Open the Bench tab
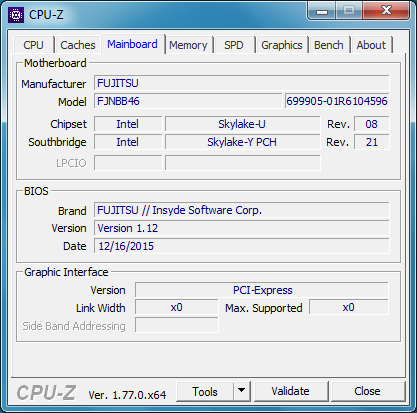Viewport: 417px width, 413px height. tap(329, 45)
